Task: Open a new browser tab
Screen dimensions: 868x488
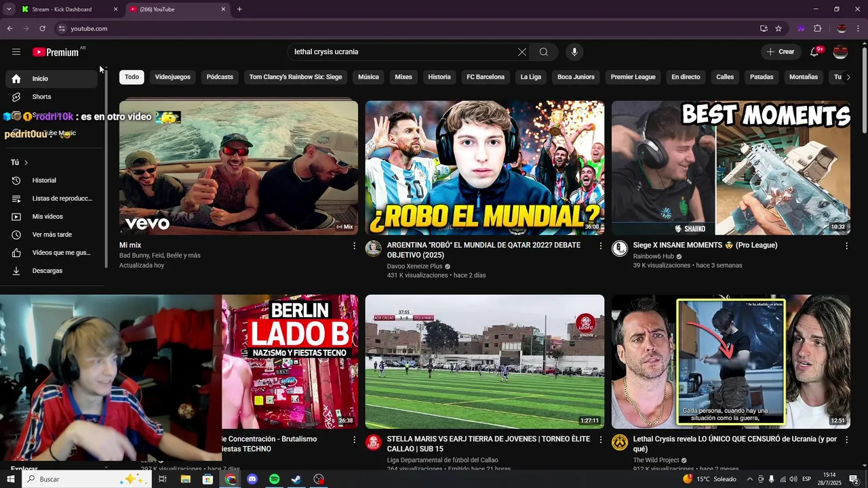Action: [239, 9]
